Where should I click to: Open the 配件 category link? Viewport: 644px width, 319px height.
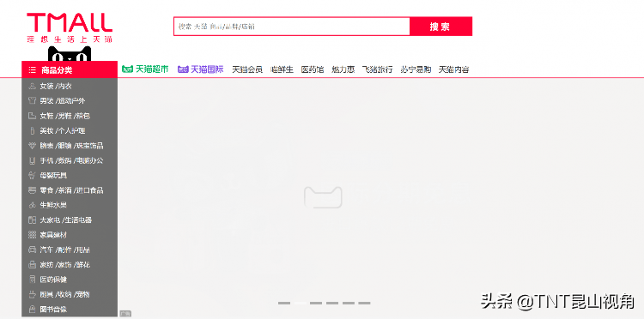(x=65, y=250)
